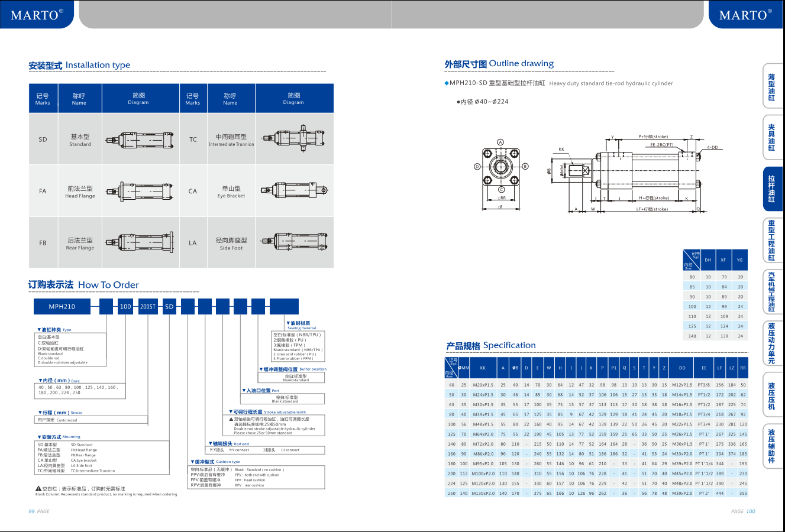Click the PT1' 1/4 cell in EE column
The height and width of the screenshot is (532, 785).
click(x=704, y=463)
